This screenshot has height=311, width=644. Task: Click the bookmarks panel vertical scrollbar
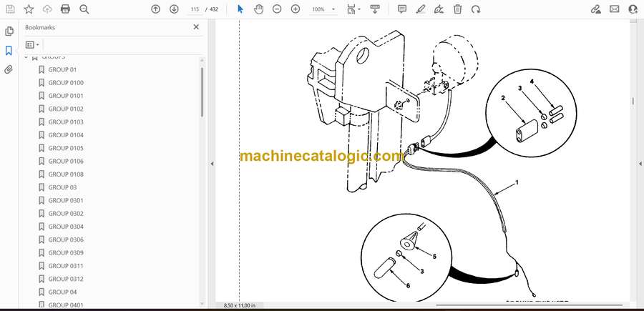point(202,92)
